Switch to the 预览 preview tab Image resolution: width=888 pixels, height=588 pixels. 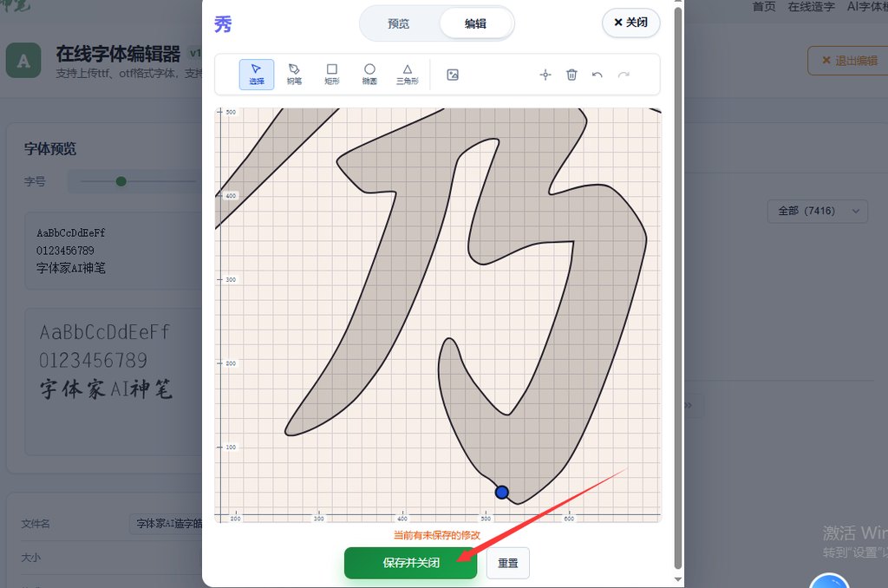399,23
